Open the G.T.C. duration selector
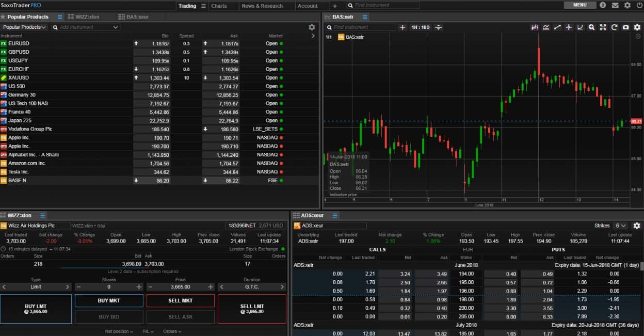Screen dimensions: 644x336 [252, 286]
